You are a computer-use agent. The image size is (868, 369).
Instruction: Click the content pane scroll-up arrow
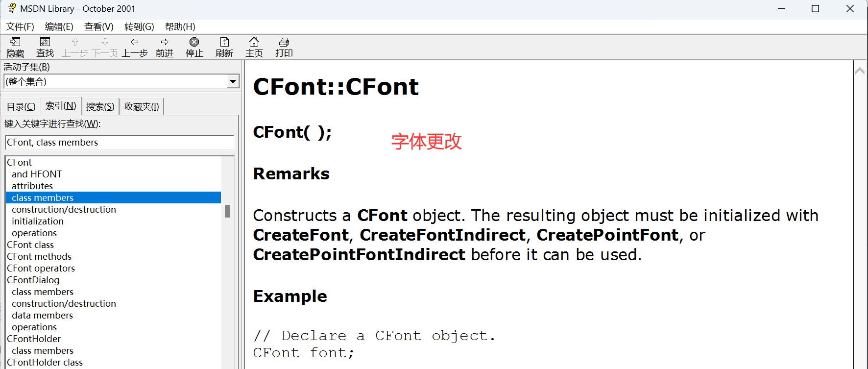pyautogui.click(x=860, y=71)
